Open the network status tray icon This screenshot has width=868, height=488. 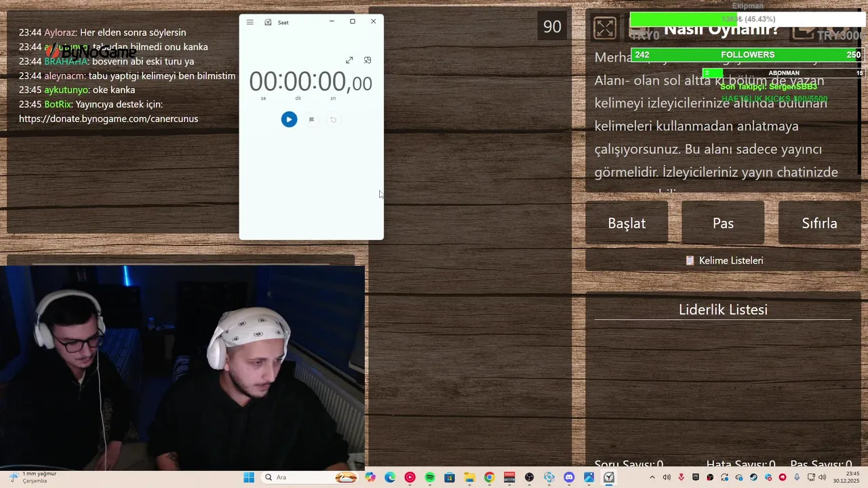811,477
